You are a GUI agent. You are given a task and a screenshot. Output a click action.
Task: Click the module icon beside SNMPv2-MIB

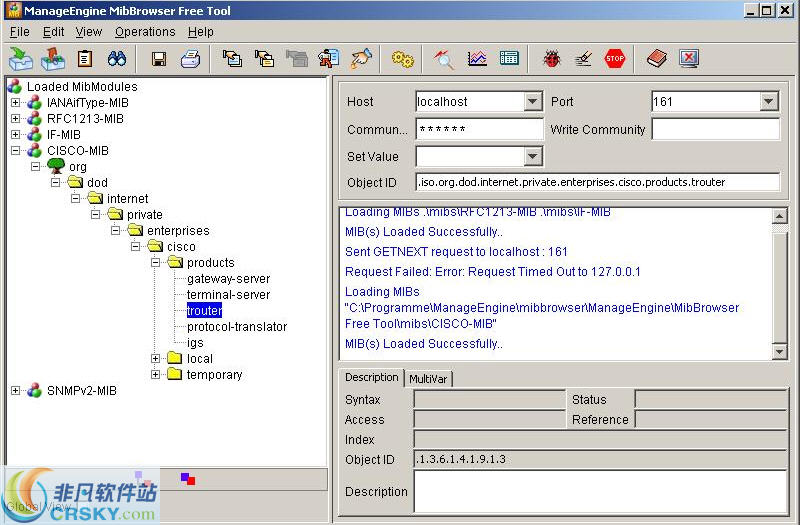click(34, 390)
